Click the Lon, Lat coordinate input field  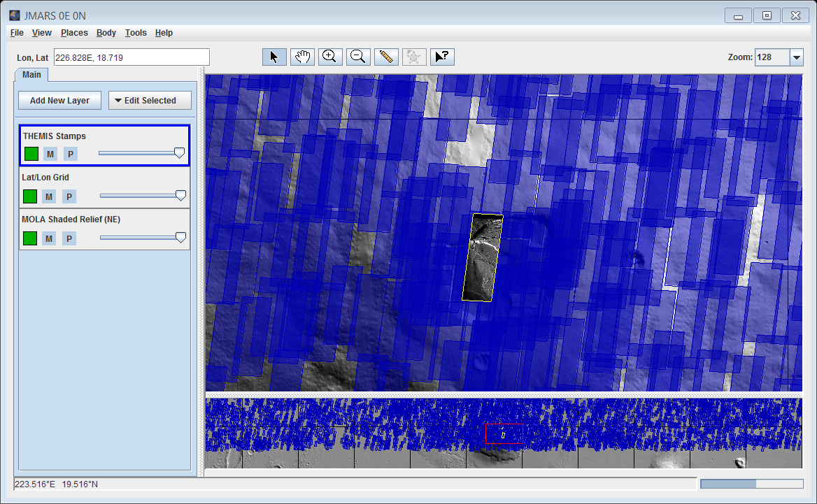[132, 57]
